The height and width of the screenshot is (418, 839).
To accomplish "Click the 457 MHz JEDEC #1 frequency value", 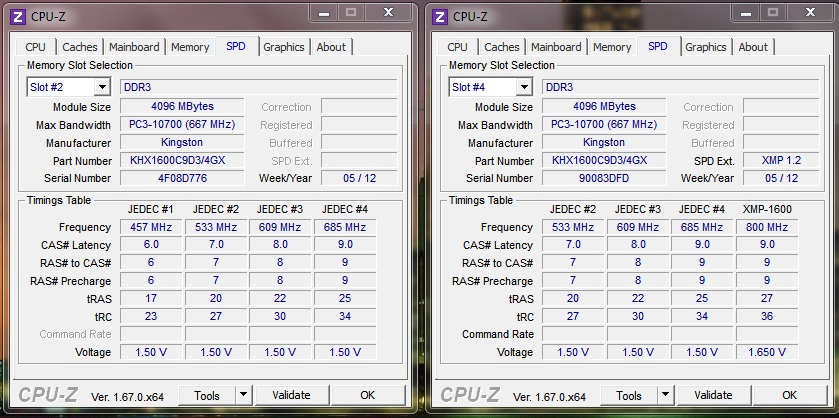I will coord(151,227).
